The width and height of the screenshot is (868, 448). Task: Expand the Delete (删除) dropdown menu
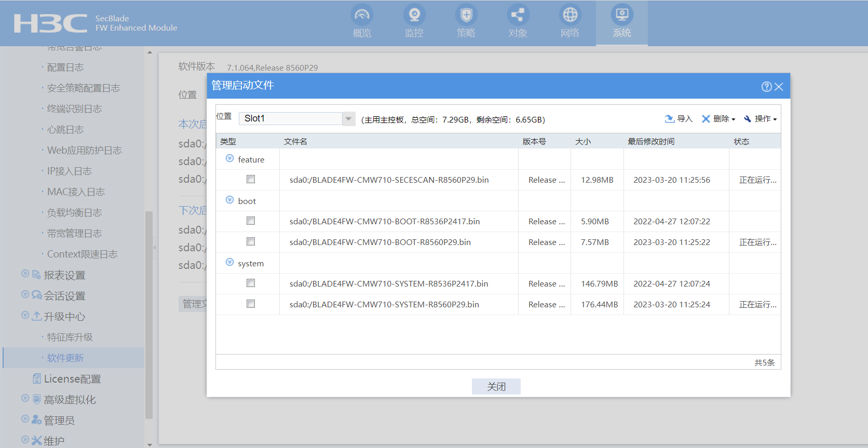719,119
